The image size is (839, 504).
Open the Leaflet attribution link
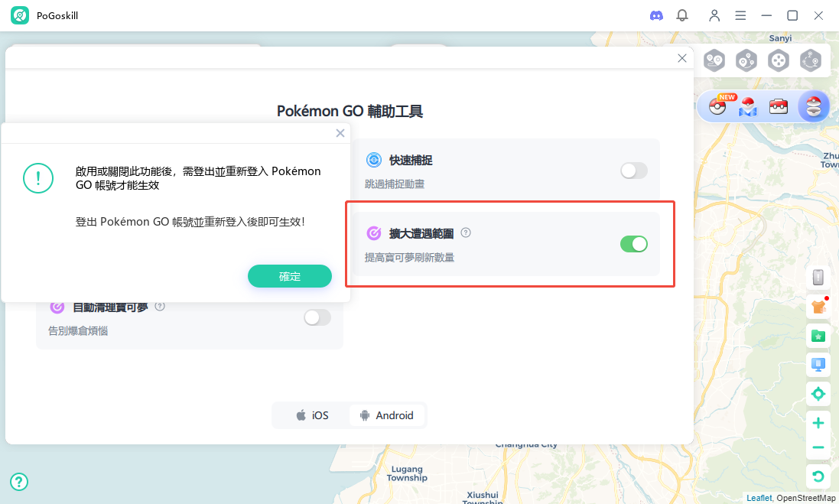tap(759, 498)
